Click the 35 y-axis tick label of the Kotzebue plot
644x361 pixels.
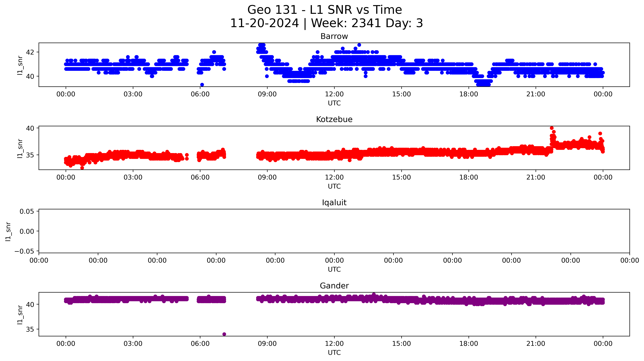click(x=30, y=155)
